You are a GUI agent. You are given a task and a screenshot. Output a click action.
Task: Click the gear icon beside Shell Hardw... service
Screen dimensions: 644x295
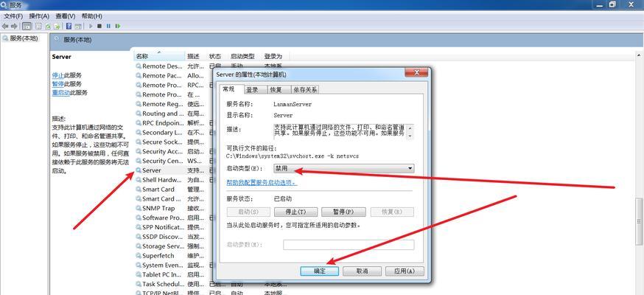(139, 179)
